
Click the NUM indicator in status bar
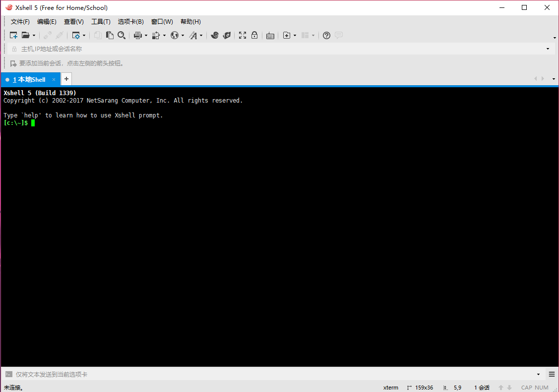pos(542,388)
